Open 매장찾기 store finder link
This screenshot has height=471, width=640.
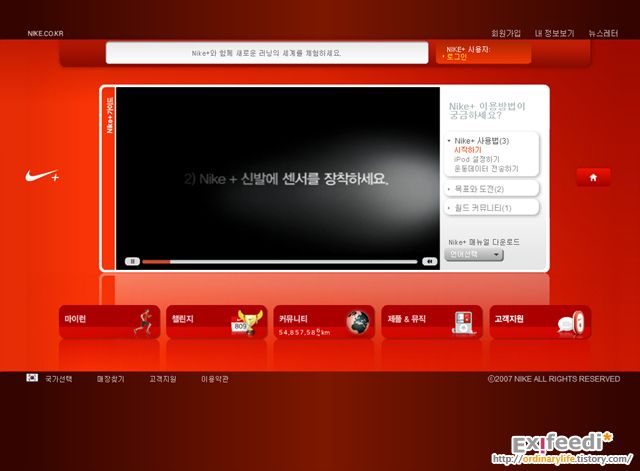click(111, 379)
